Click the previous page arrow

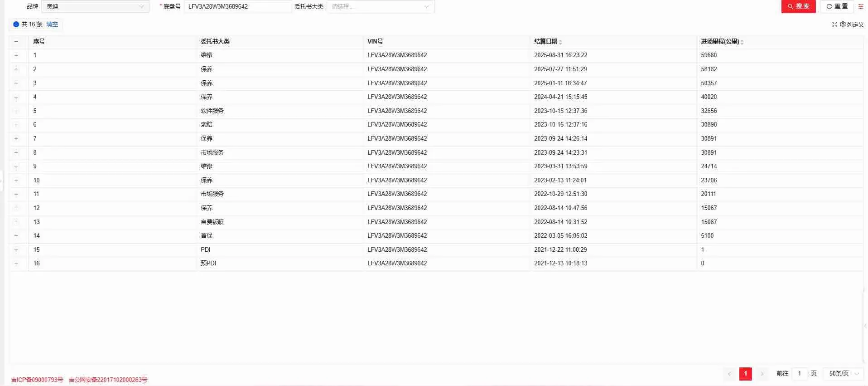pyautogui.click(x=729, y=374)
